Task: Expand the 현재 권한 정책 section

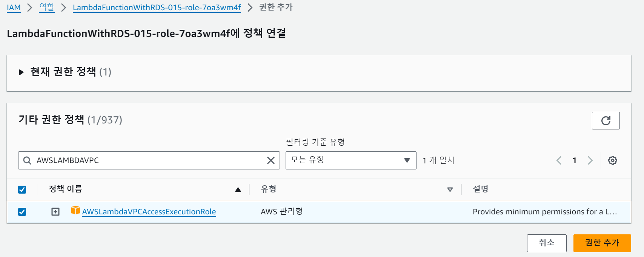Action: 22,72
